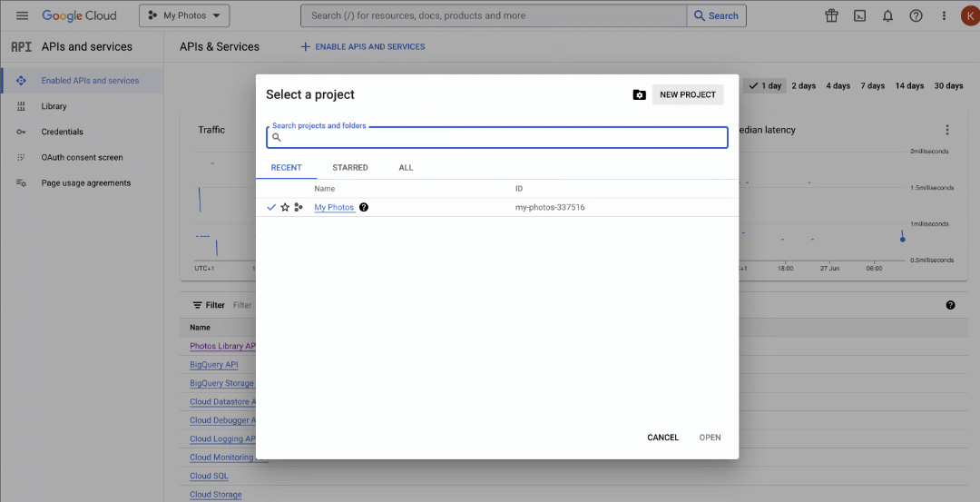
Task: Click the latency chart data point marker
Action: coord(903,240)
